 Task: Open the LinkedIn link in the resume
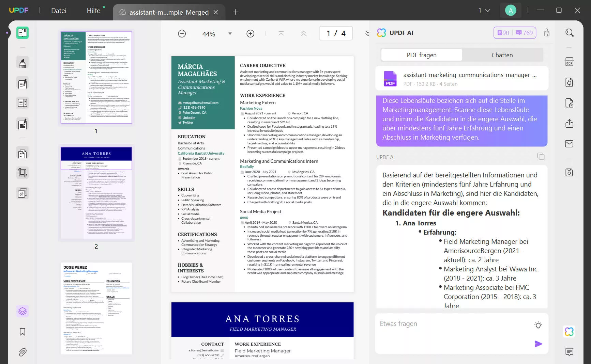pos(189,117)
